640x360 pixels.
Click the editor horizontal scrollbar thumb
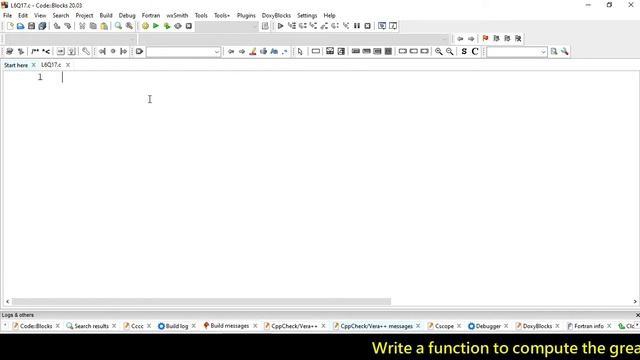tap(201, 302)
